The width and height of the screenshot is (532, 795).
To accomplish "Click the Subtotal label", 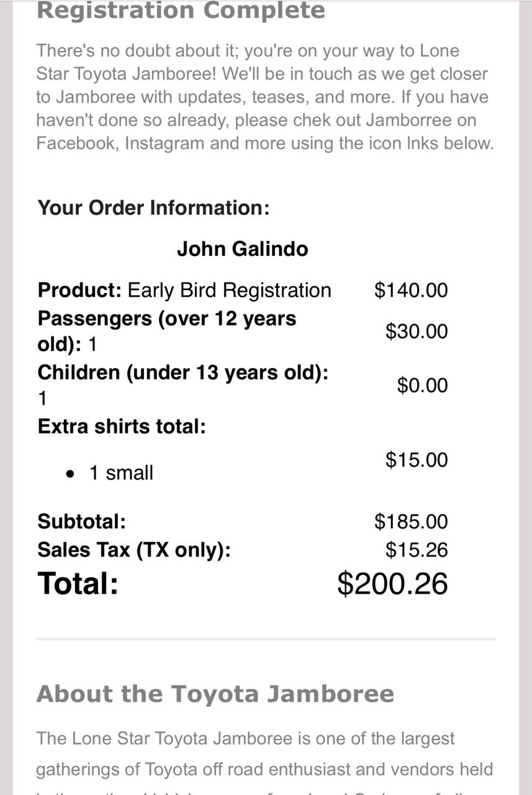I will pos(82,522).
